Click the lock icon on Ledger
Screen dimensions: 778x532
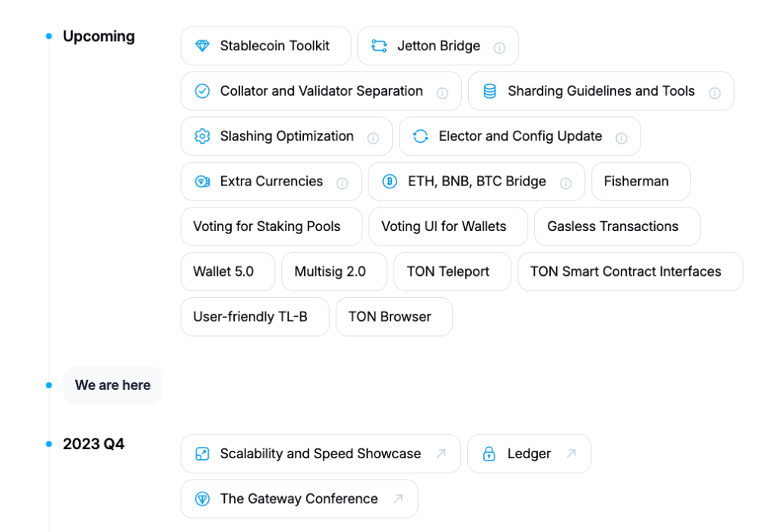[489, 454]
